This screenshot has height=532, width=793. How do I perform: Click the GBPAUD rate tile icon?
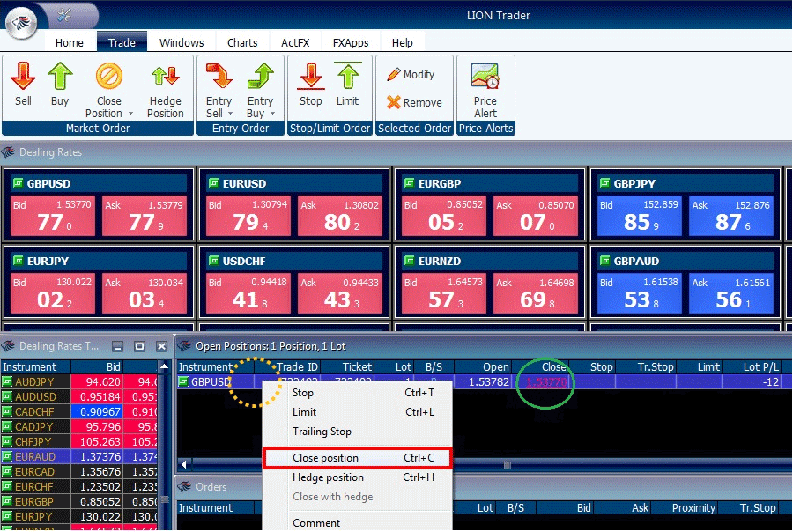[604, 261]
